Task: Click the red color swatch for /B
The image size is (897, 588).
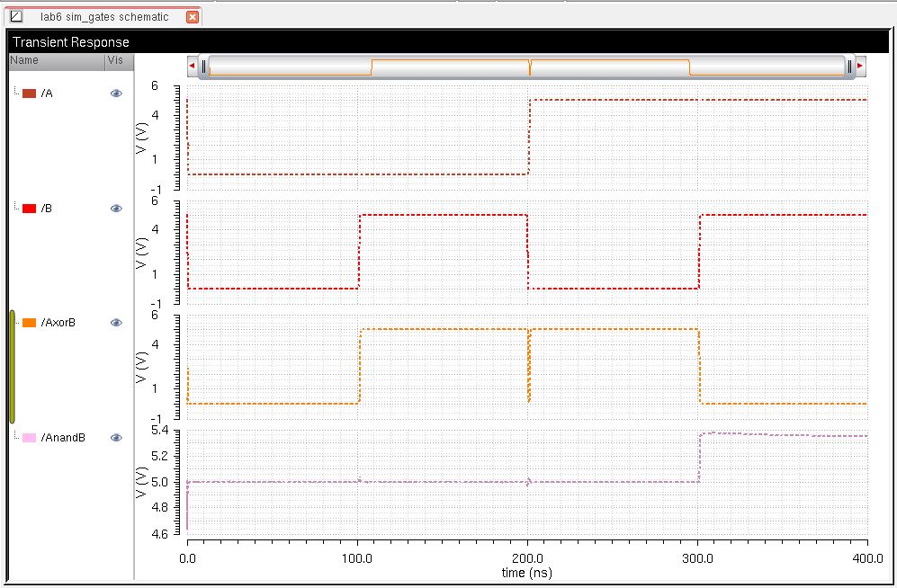Action: [x=27, y=208]
